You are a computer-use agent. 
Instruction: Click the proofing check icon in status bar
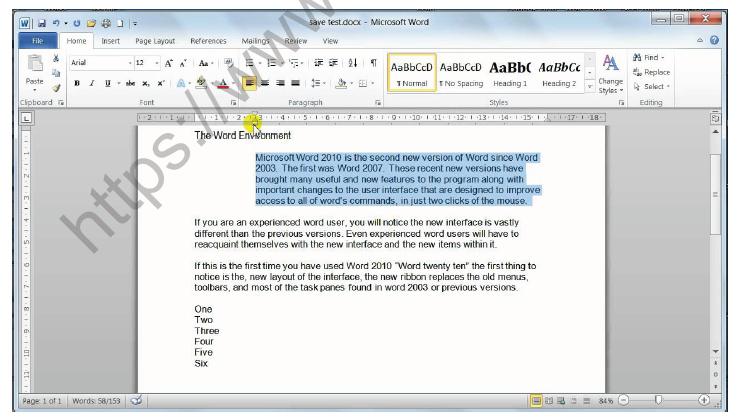tap(136, 401)
